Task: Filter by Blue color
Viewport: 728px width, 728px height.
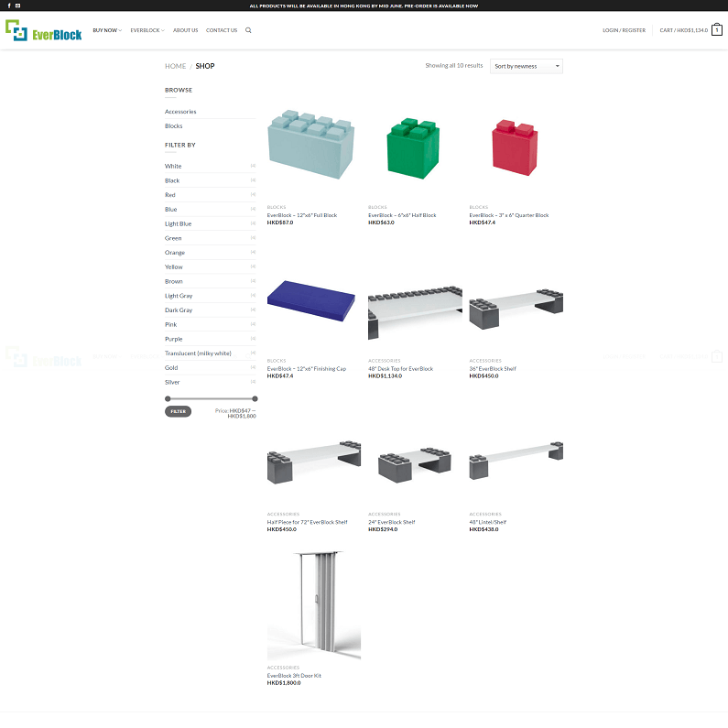Action: pos(171,209)
